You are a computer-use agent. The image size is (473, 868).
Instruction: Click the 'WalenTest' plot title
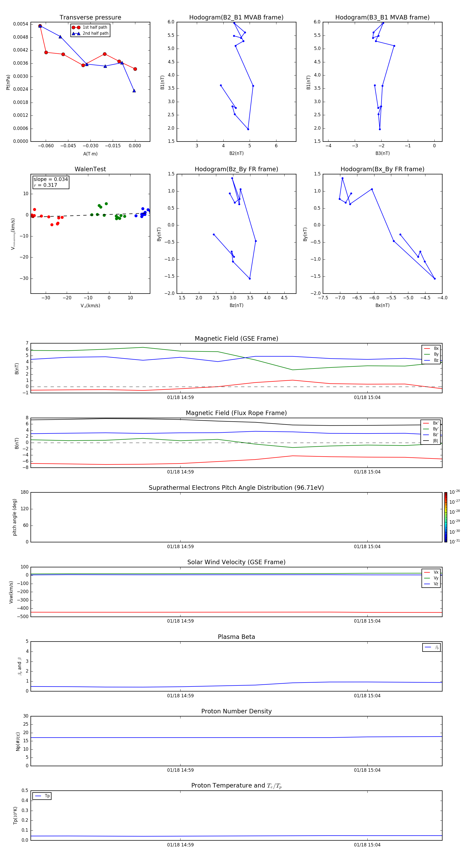tap(90, 169)
